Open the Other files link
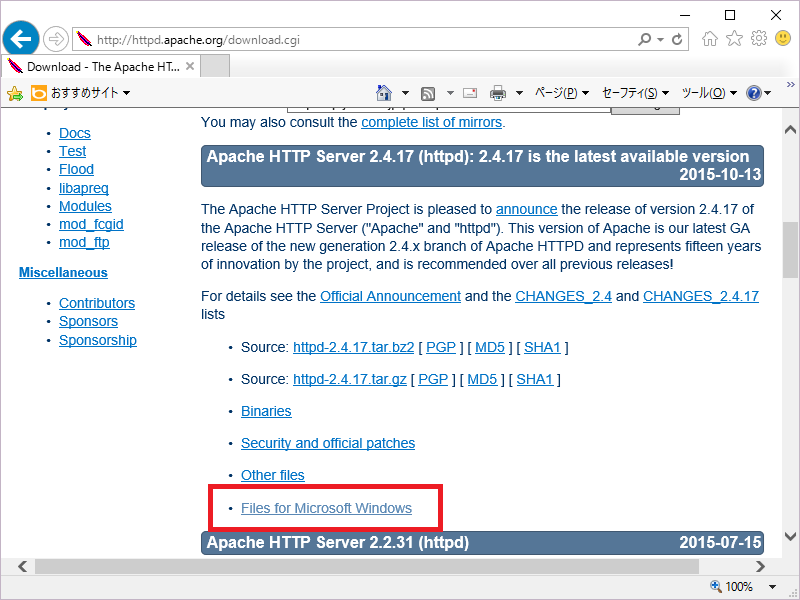This screenshot has width=800, height=600. click(273, 475)
